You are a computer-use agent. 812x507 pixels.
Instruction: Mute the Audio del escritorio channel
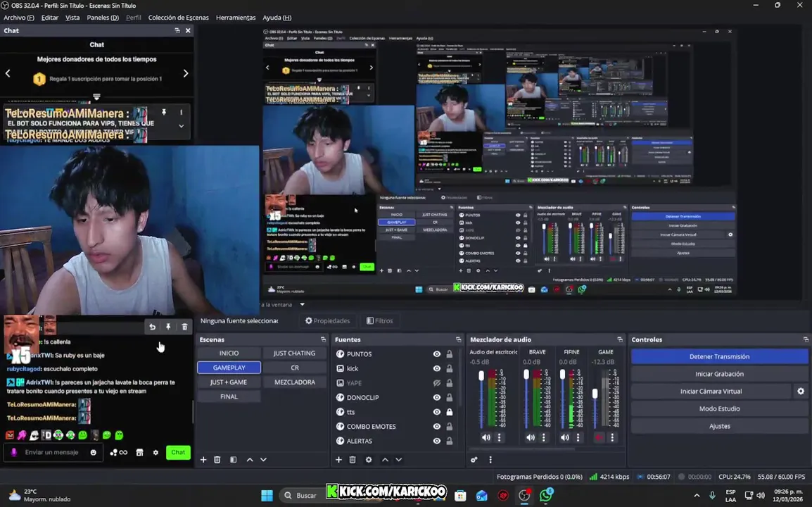coord(486,437)
